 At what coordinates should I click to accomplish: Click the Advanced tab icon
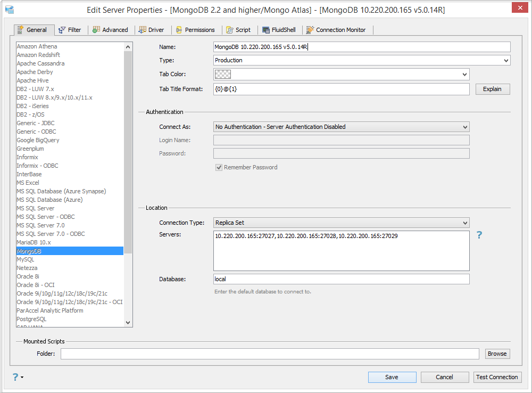[96, 29]
